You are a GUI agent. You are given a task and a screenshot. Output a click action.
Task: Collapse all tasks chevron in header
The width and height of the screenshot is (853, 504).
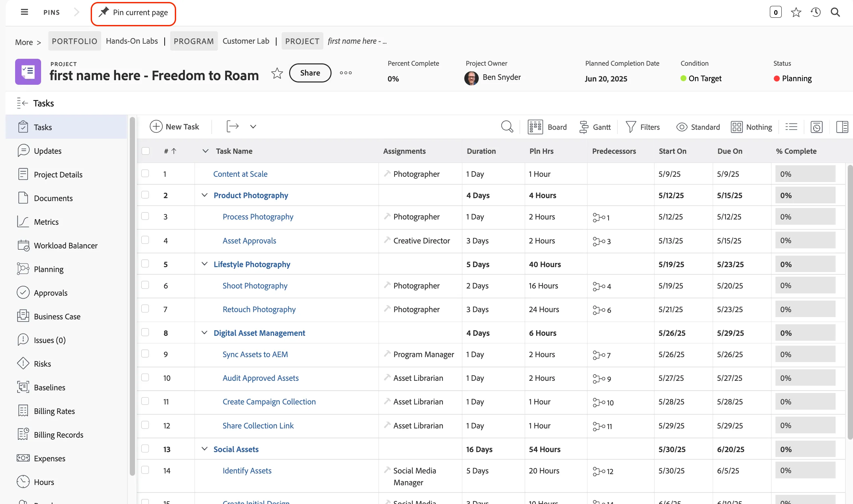(x=205, y=151)
